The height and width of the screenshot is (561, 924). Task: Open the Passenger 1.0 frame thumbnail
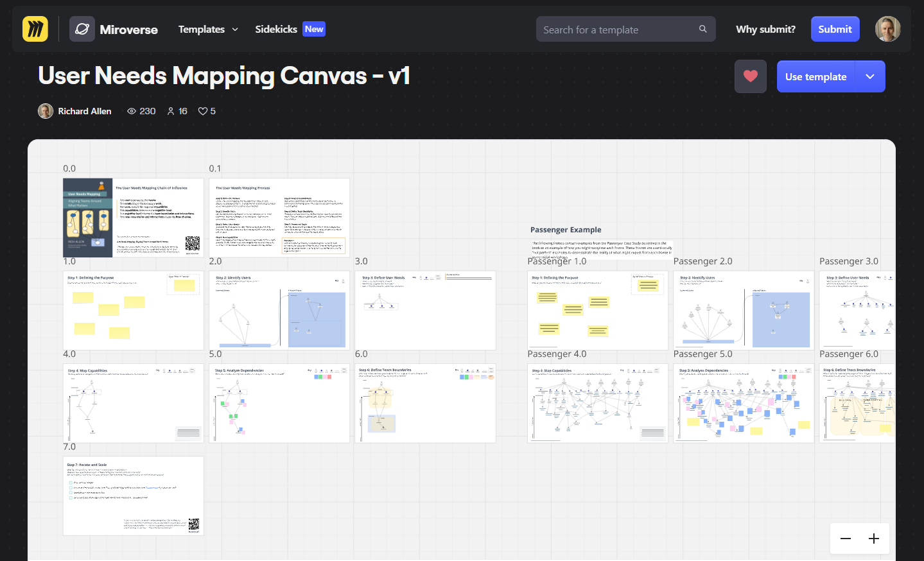click(x=597, y=310)
